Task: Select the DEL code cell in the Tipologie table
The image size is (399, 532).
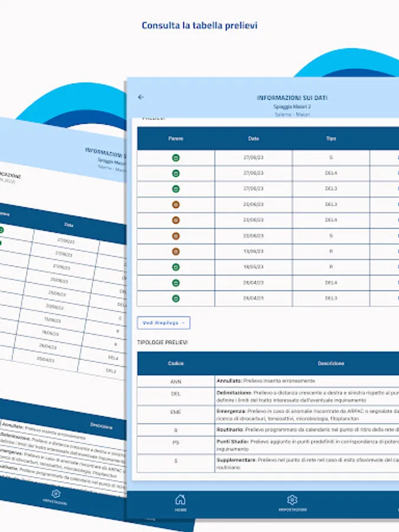Action: pos(176,396)
